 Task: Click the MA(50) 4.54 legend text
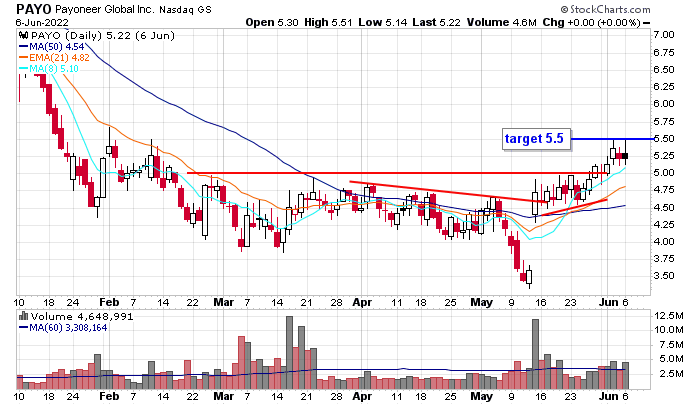coord(56,46)
